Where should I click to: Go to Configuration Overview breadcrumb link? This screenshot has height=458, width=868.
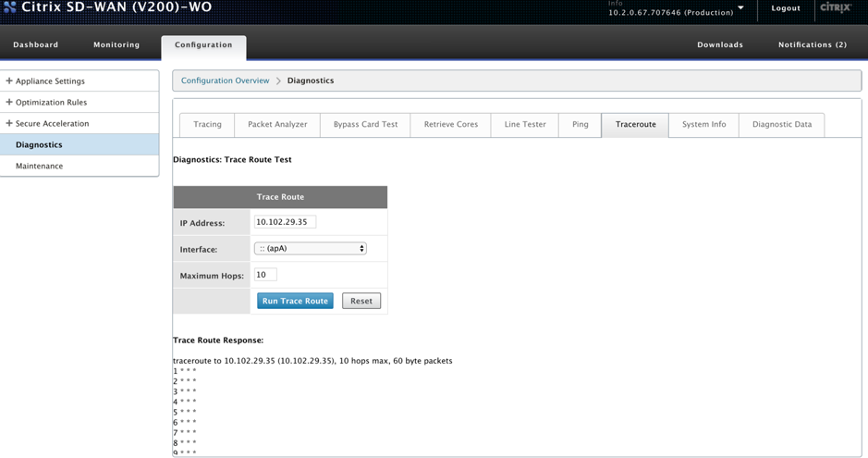pyautogui.click(x=225, y=80)
